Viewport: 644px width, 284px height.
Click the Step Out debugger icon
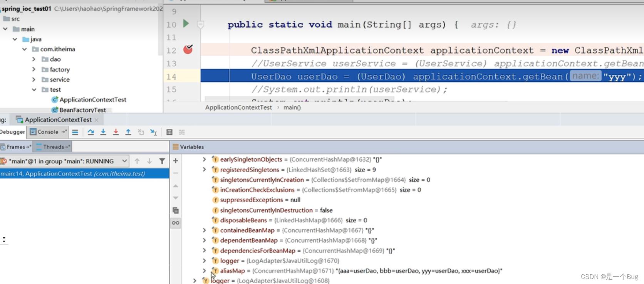(x=128, y=132)
